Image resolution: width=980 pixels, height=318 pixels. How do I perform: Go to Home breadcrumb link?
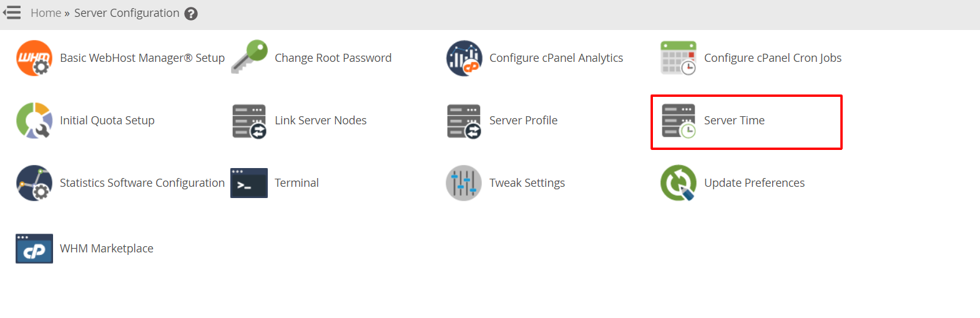coord(46,13)
